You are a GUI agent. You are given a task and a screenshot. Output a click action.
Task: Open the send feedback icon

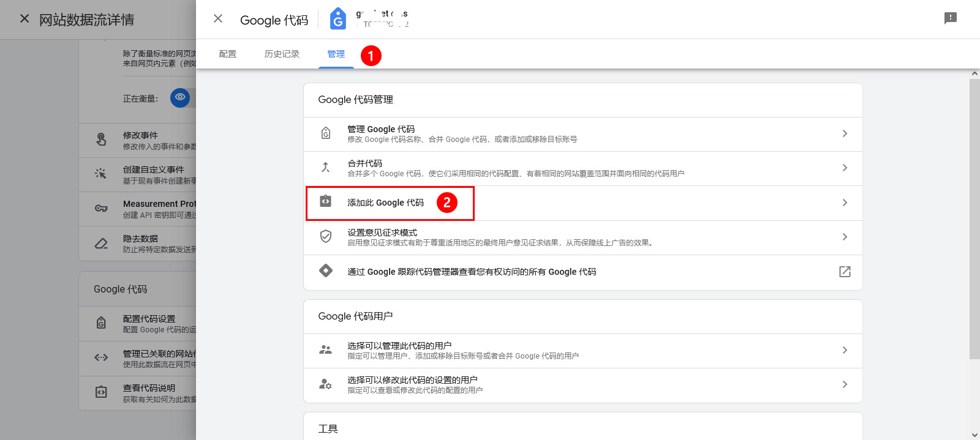[x=951, y=18]
